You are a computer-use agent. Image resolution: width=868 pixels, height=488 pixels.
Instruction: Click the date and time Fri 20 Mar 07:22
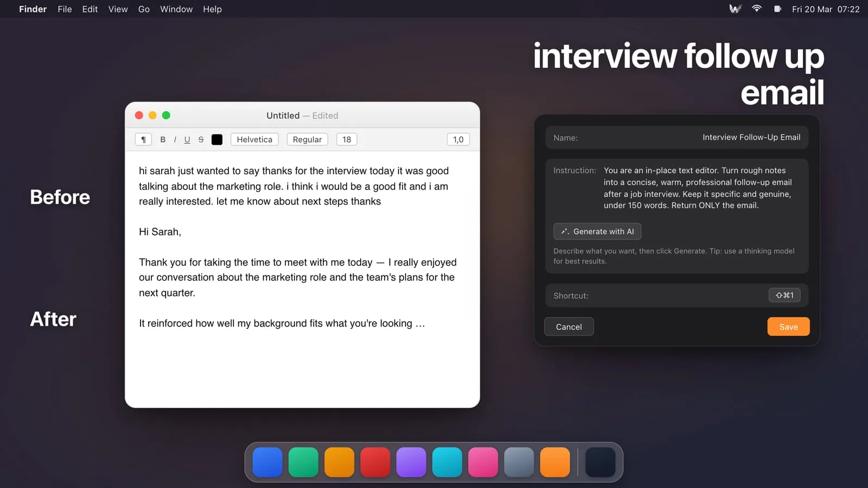826,9
